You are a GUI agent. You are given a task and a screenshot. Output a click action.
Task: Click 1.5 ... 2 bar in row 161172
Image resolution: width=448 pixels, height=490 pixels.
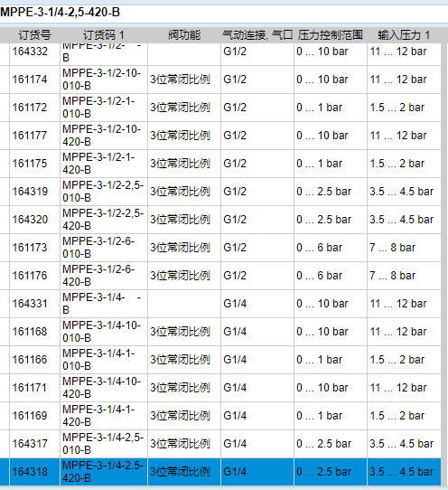tap(397, 108)
